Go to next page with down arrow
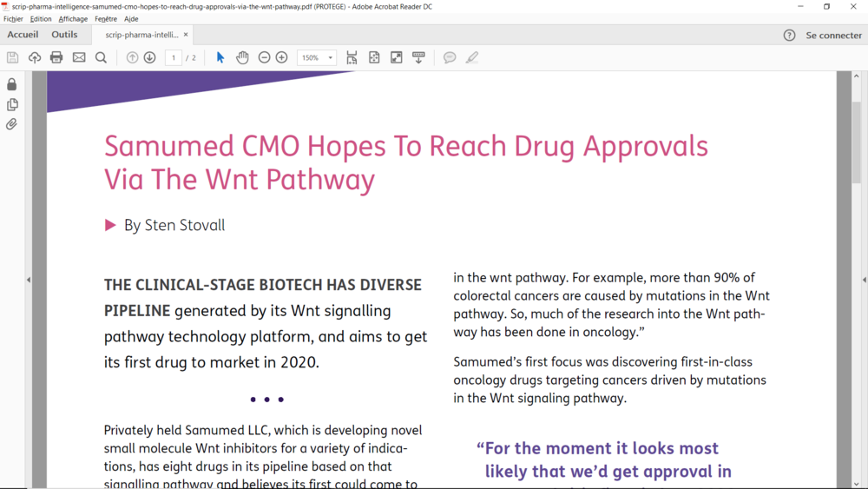This screenshot has width=868, height=489. pos(149,57)
